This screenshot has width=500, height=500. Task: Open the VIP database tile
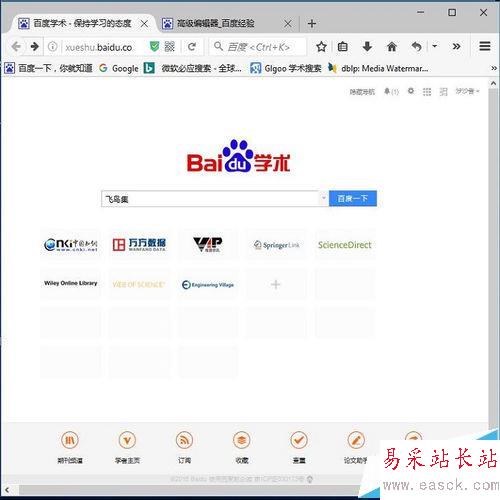click(208, 245)
